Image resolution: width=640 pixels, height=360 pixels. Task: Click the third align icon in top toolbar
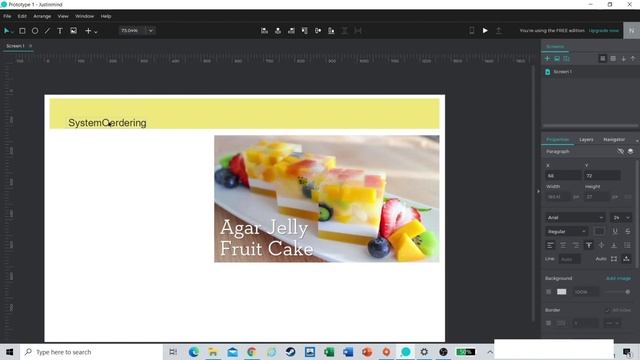pyautogui.click(x=291, y=31)
